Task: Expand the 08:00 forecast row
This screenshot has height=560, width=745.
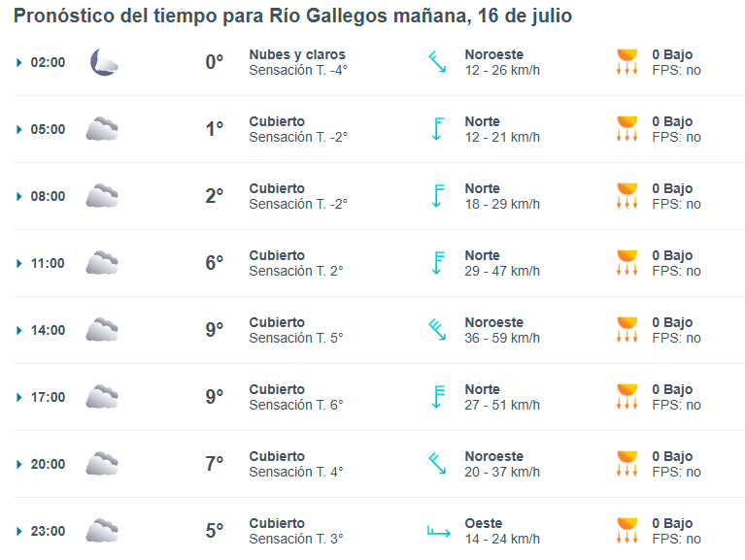Action: (18, 197)
